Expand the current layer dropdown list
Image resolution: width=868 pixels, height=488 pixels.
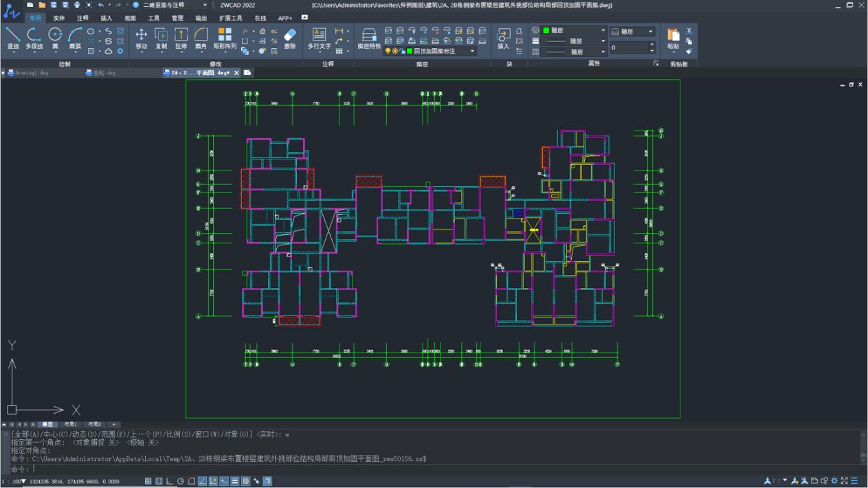(472, 52)
